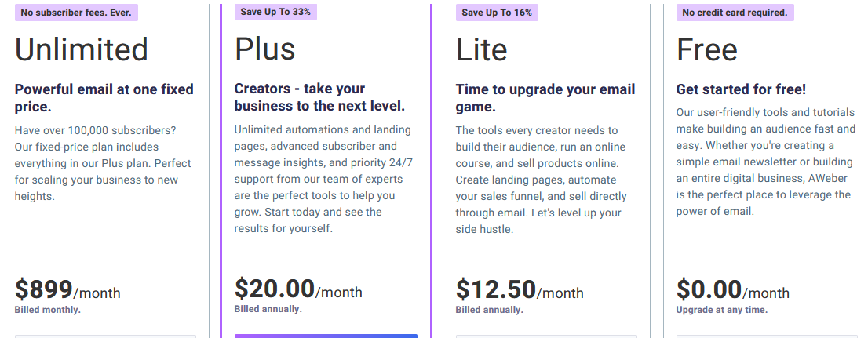Click 'Powerful email at one fixed price.' heading

pyautogui.click(x=104, y=98)
